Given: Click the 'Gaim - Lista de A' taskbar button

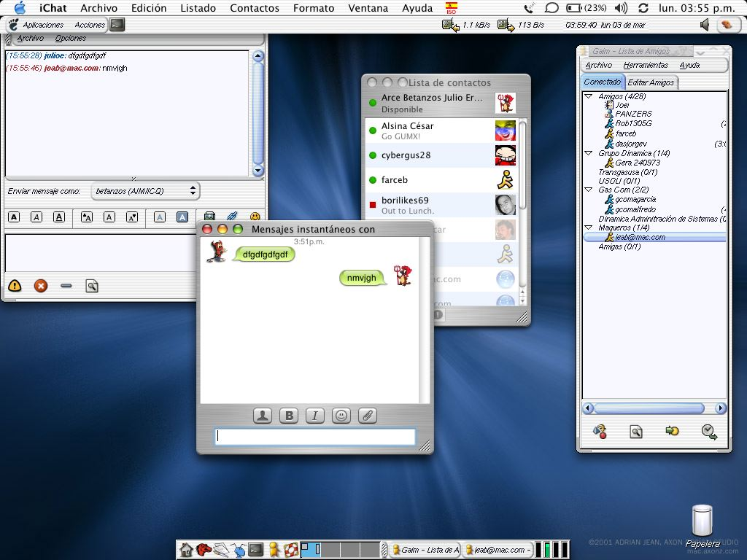Looking at the screenshot, I should (x=425, y=550).
